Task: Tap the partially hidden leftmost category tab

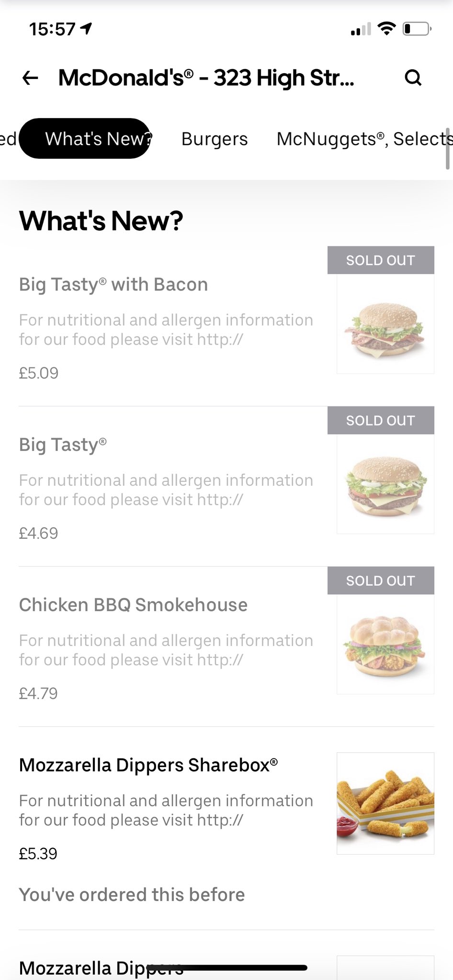Action: coord(8,139)
